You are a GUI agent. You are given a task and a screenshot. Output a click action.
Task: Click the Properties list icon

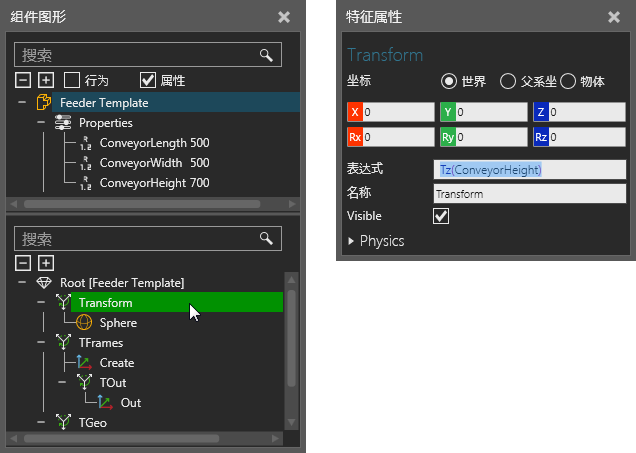(x=62, y=122)
